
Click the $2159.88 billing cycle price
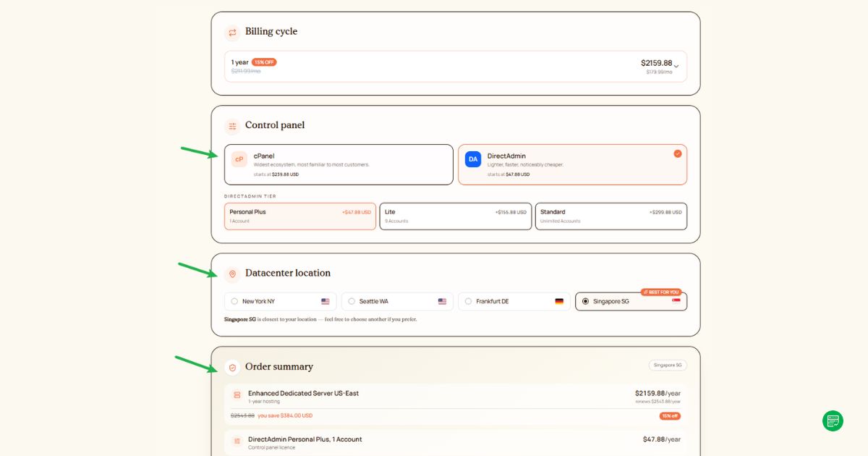tap(656, 63)
